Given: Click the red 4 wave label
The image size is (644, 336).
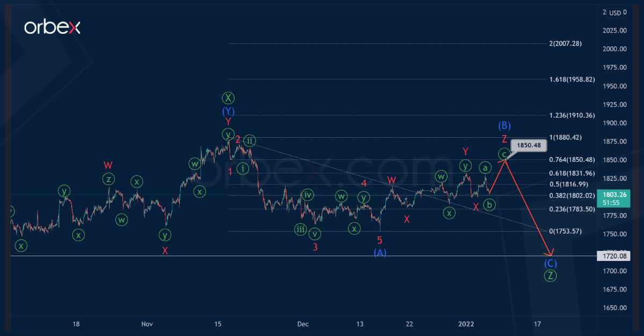Looking at the screenshot, I should 364,183.
